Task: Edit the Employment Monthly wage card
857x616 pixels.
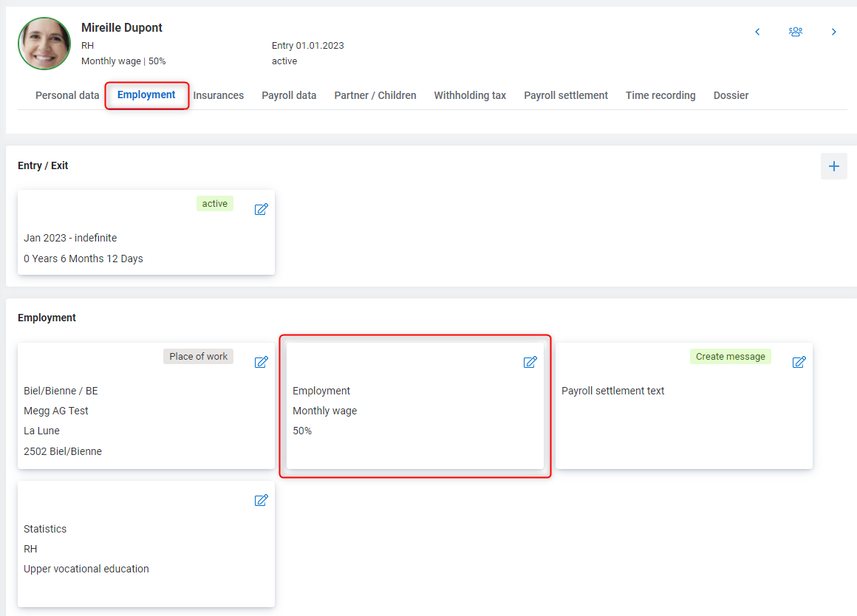Action: coord(530,363)
